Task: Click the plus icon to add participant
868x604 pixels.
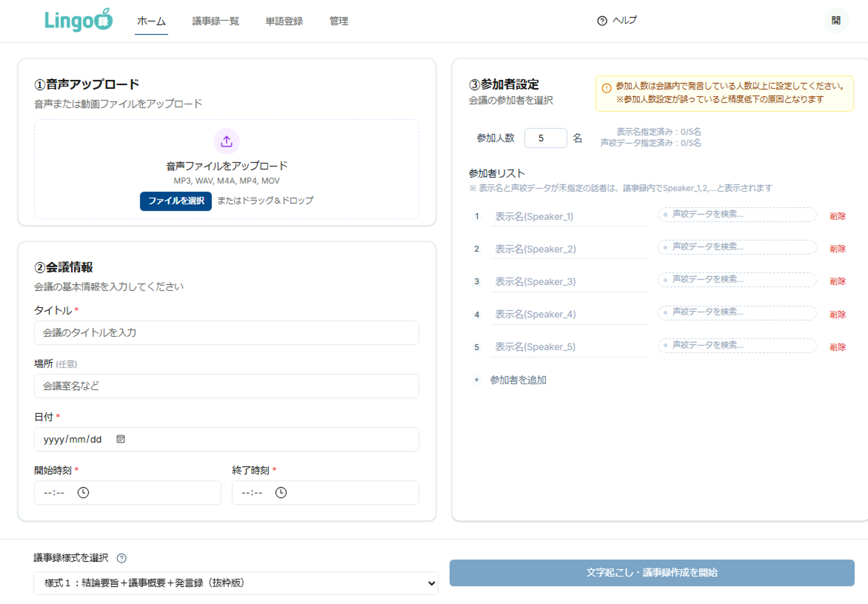Action: coord(477,379)
